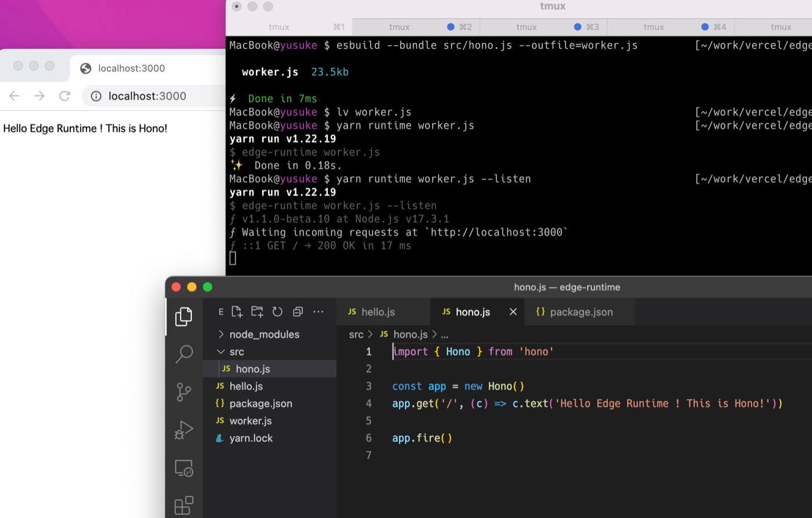Select the last tmux tab without a shortcut label

point(773,27)
